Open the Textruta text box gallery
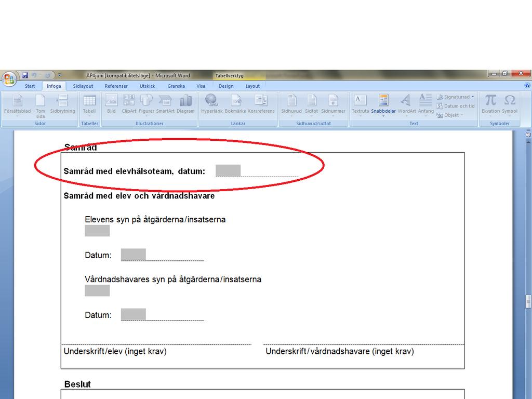The height and width of the screenshot is (399, 532). [x=360, y=105]
